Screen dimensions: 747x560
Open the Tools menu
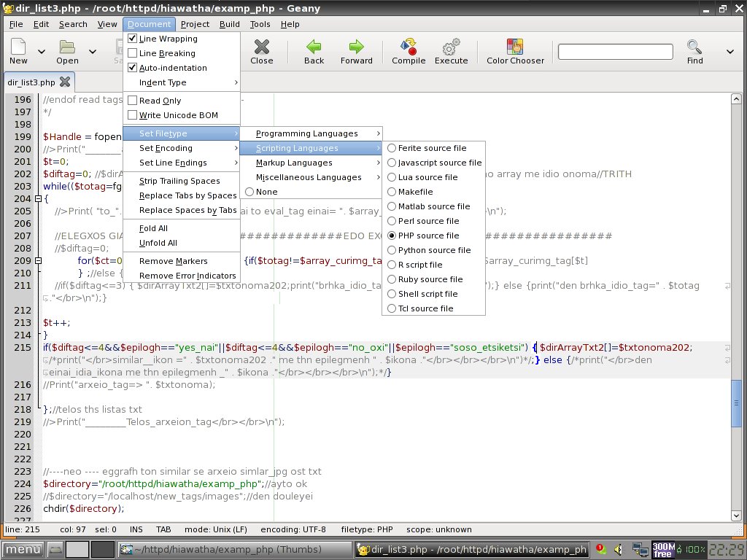pos(260,24)
